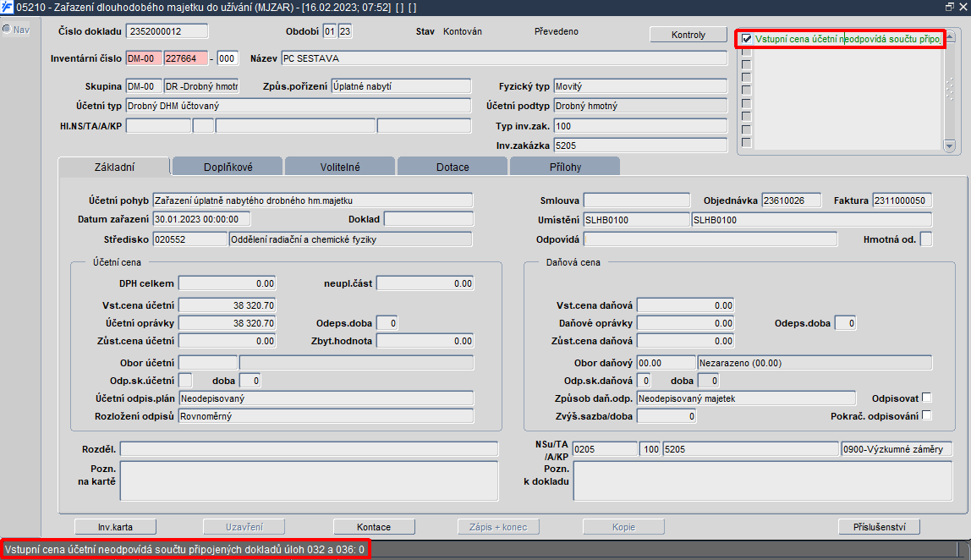Click the warnings list scroll-down arrow
The height and width of the screenshot is (560, 971).
pos(949,145)
